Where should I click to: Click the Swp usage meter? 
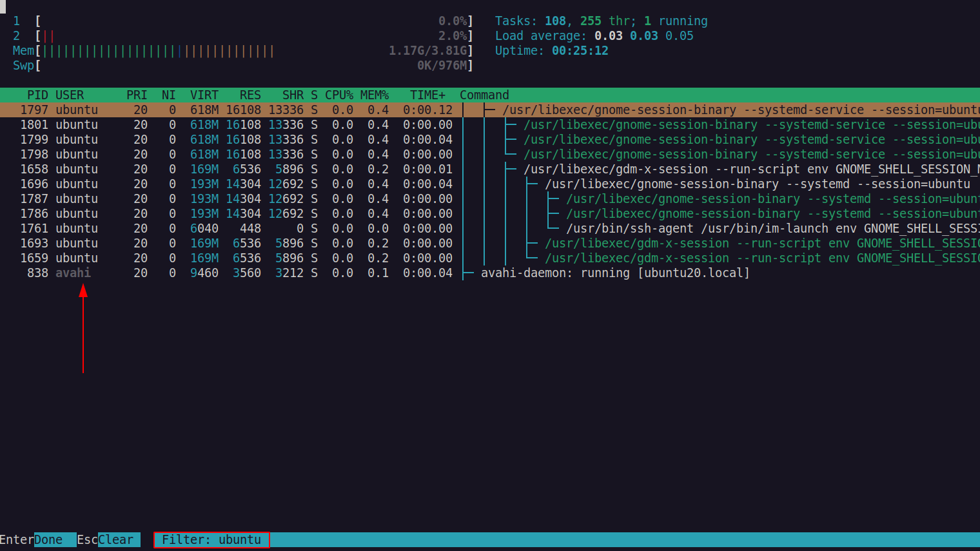coord(243,66)
